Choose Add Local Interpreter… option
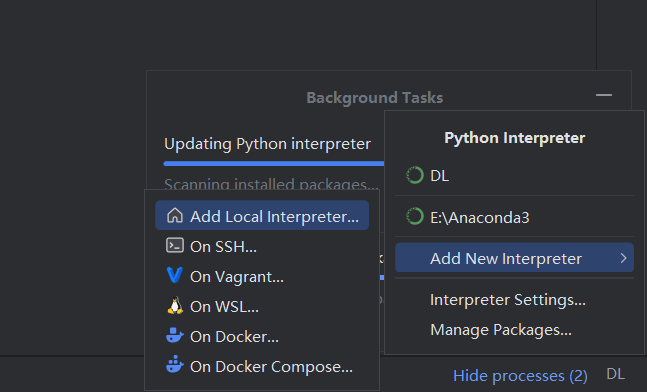The height and width of the screenshot is (392, 647). (262, 215)
